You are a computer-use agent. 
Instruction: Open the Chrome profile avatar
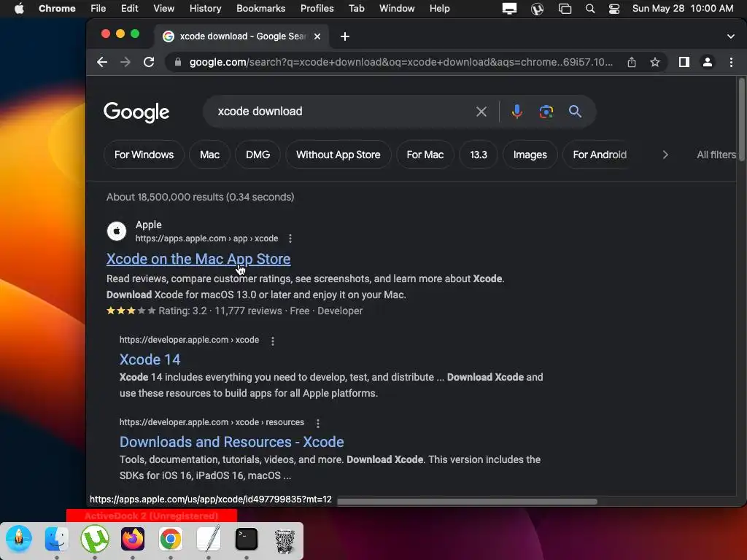(708, 62)
